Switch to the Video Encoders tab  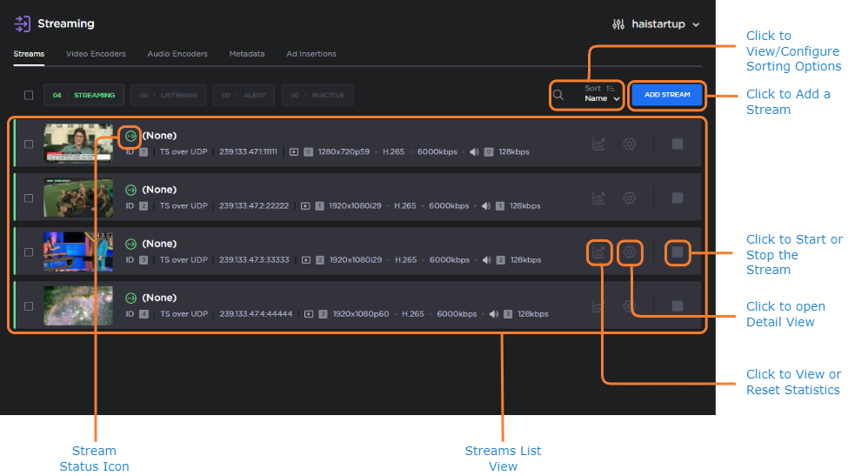click(96, 54)
